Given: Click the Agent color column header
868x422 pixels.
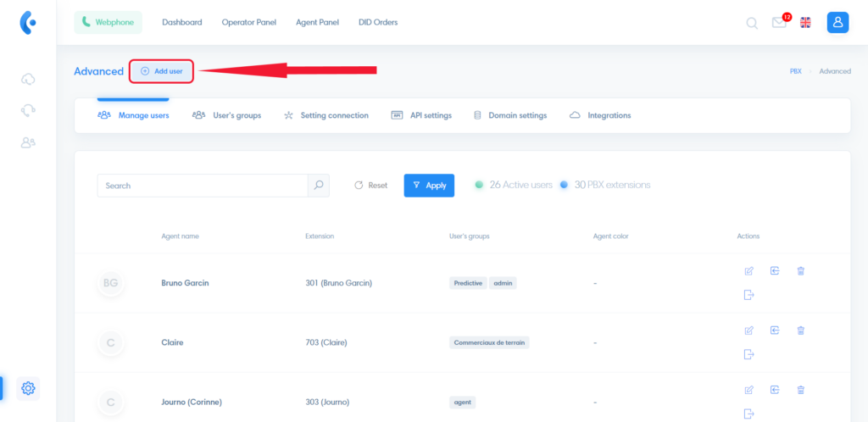Looking at the screenshot, I should coord(610,236).
